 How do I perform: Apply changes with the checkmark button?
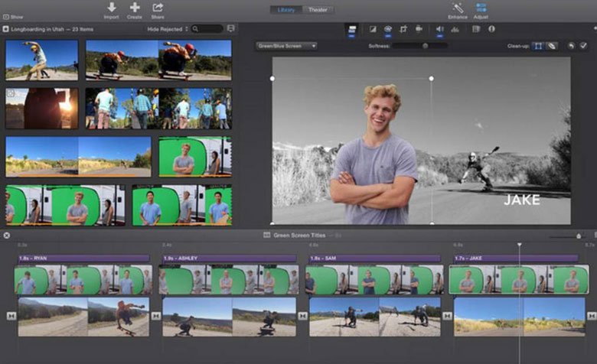(x=583, y=46)
